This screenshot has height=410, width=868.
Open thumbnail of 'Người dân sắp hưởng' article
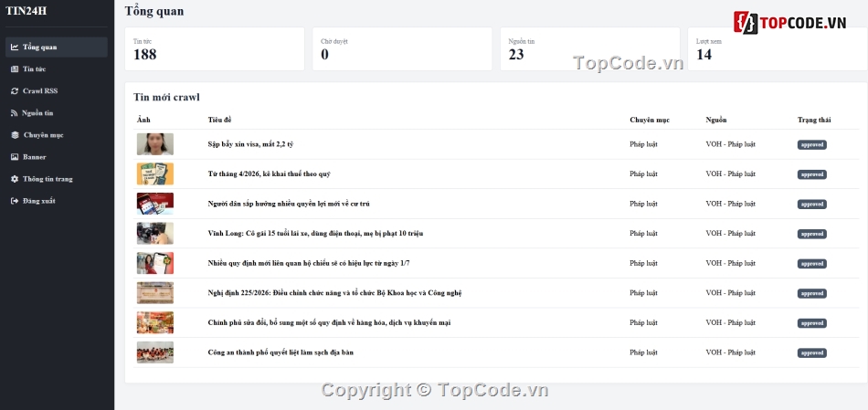[155, 204]
